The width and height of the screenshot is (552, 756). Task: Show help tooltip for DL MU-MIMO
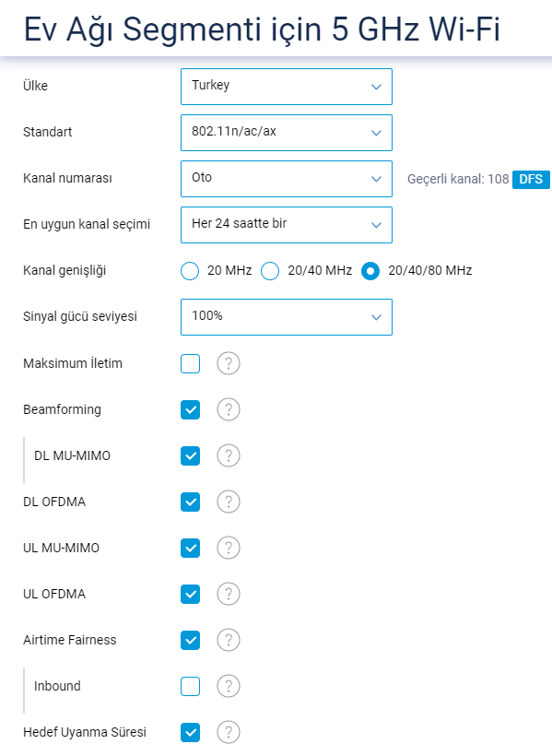[229, 455]
